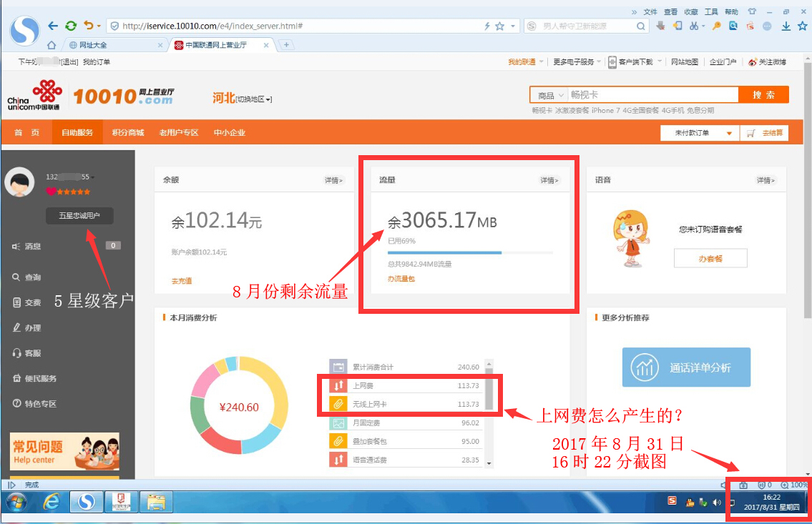Click the shopping cart icon beside 去结算
Image resolution: width=812 pixels, height=524 pixels.
pos(750,133)
